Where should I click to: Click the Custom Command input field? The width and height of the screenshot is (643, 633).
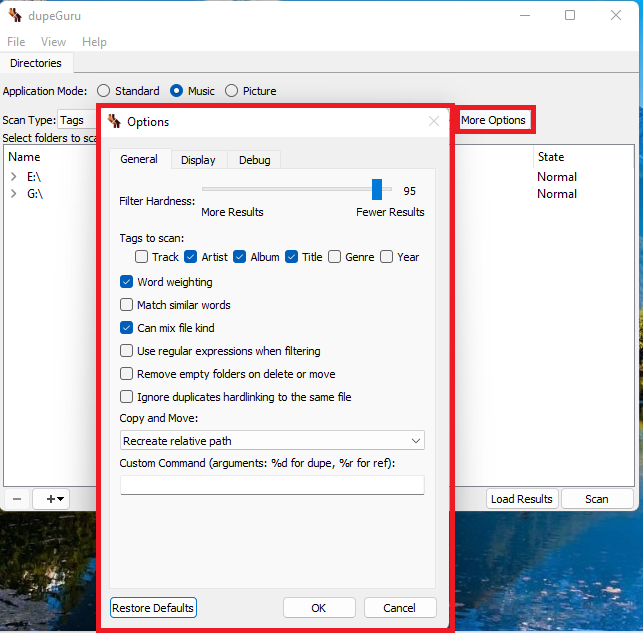tap(272, 485)
